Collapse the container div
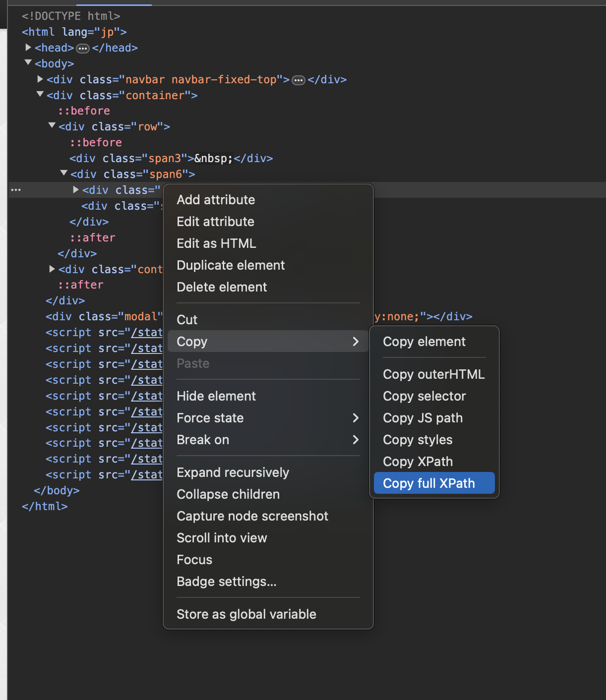The height and width of the screenshot is (700, 606). click(40, 94)
